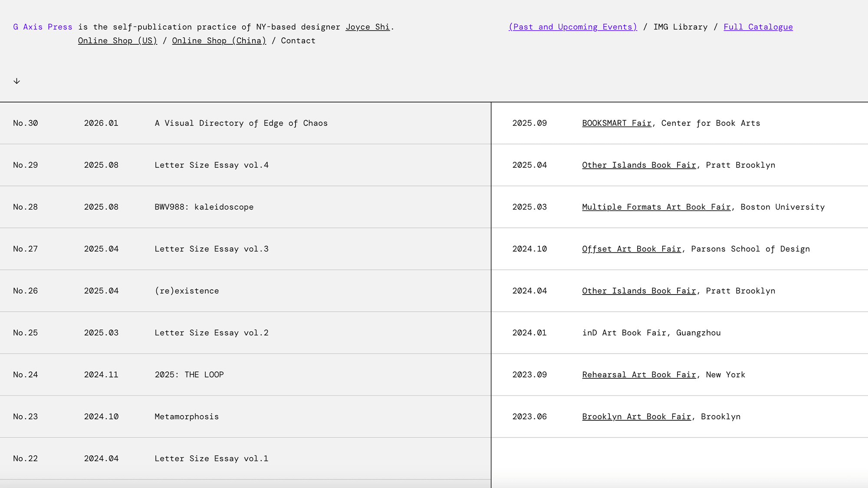Select Letter Size Essay vol.4 row

point(211,165)
